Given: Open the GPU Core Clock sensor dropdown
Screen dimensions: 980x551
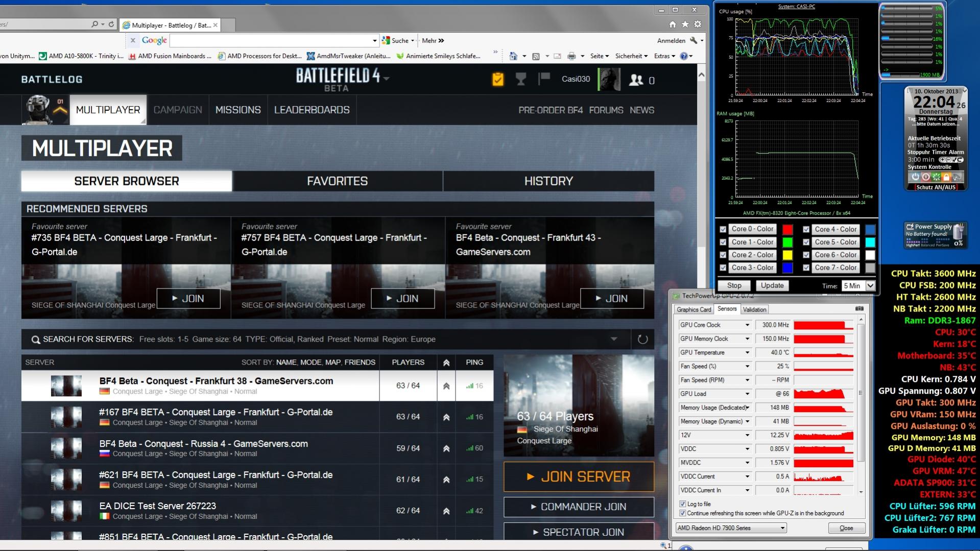Looking at the screenshot, I should pyautogui.click(x=747, y=325).
